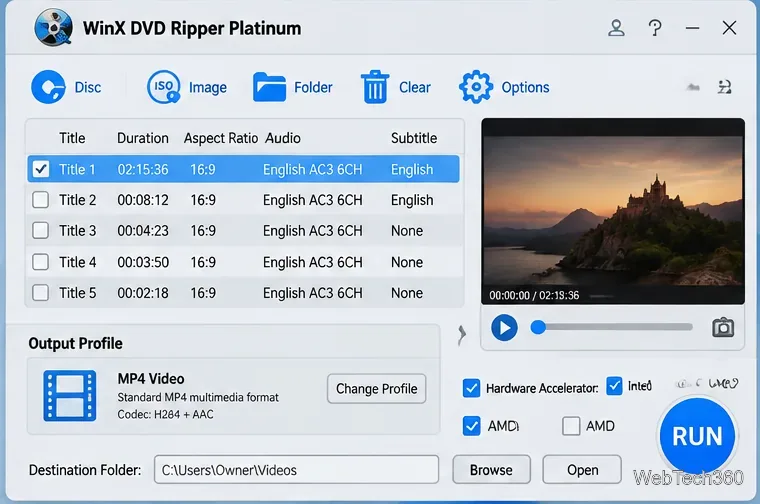This screenshot has height=504, width=760.
Task: Toggle the Intel checkbox
Action: coord(614,386)
